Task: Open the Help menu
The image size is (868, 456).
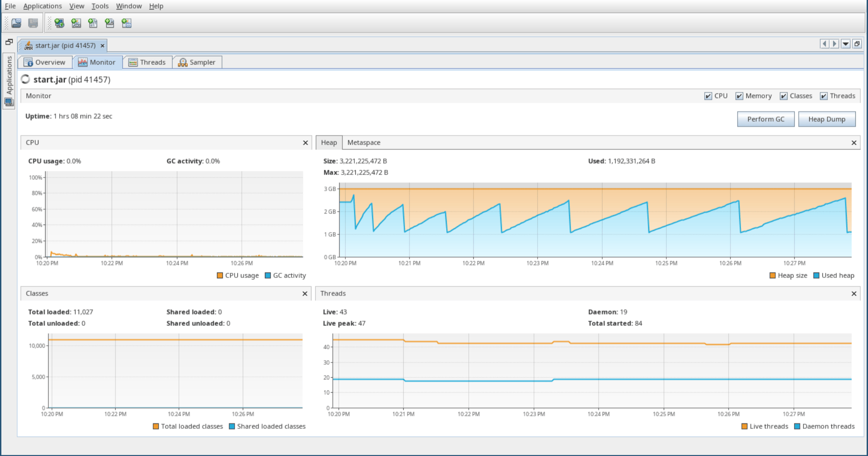Action: click(x=156, y=6)
